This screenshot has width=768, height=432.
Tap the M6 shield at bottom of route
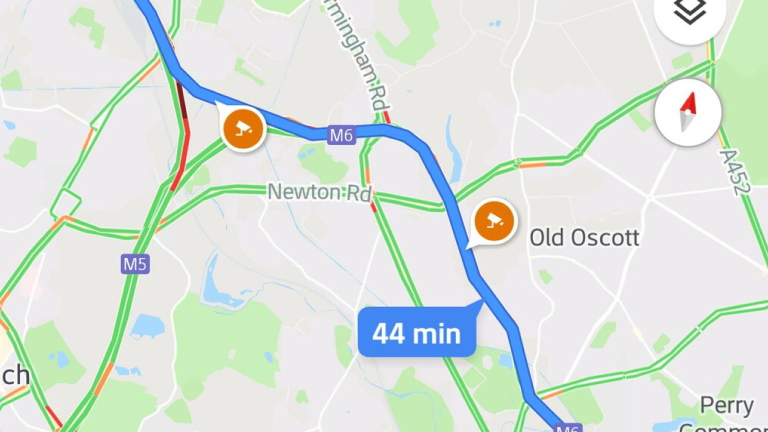coord(568,428)
